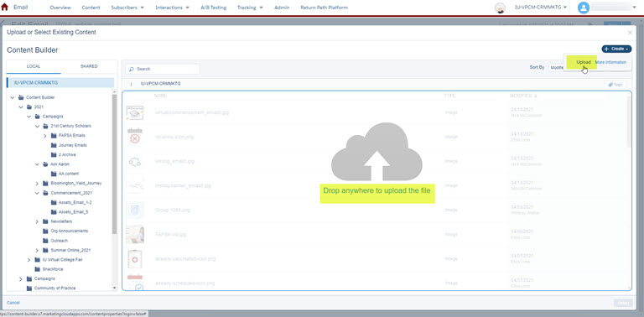The image size is (644, 317).
Task: Click the red home icon
Action: click(x=4, y=7)
